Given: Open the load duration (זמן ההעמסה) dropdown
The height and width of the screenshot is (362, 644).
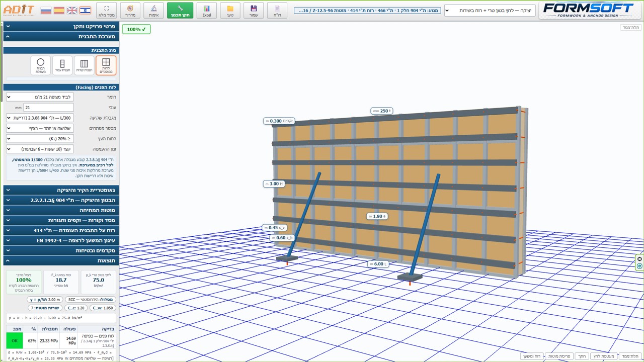Looking at the screenshot, I should tap(40, 149).
